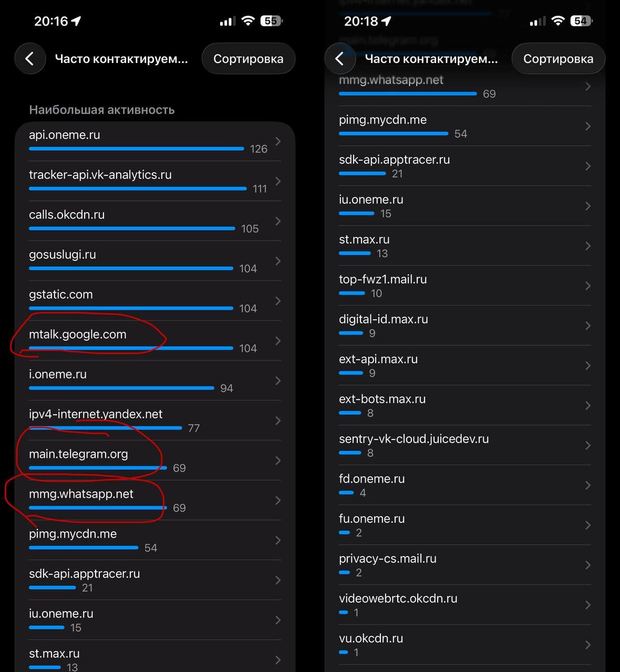Open the Сортировка menu on the right screen
This screenshot has height=672, width=620.
point(558,59)
